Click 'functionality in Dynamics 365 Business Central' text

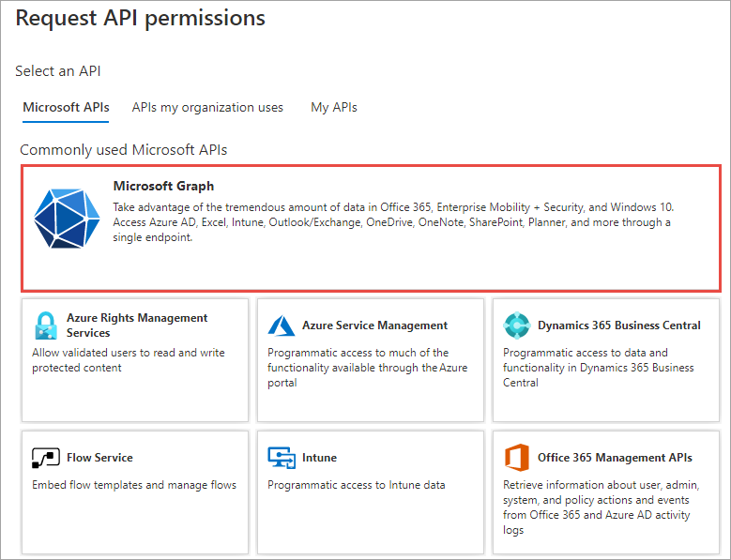coord(598,375)
